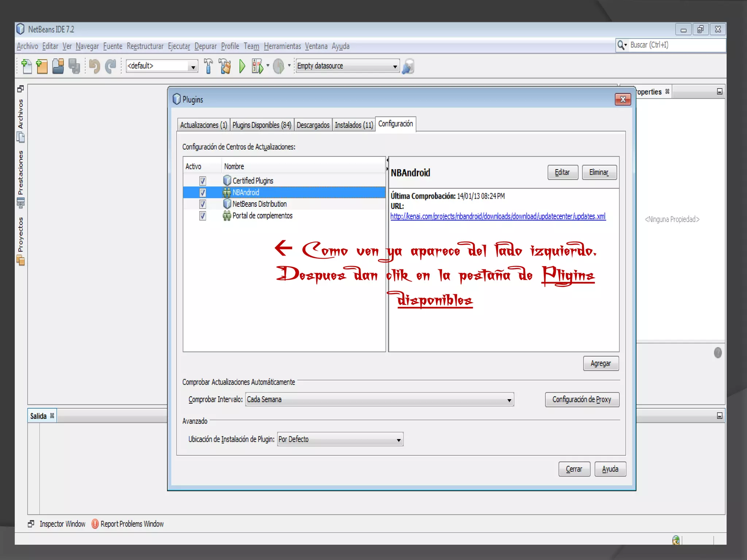Click the Save All toolbar icon
Image resolution: width=747 pixels, height=560 pixels.
74,66
